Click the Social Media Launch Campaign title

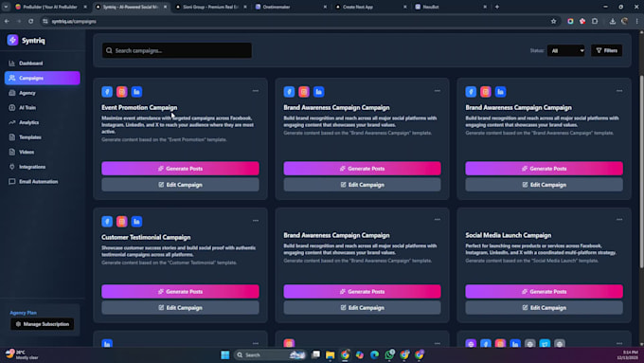(x=508, y=235)
